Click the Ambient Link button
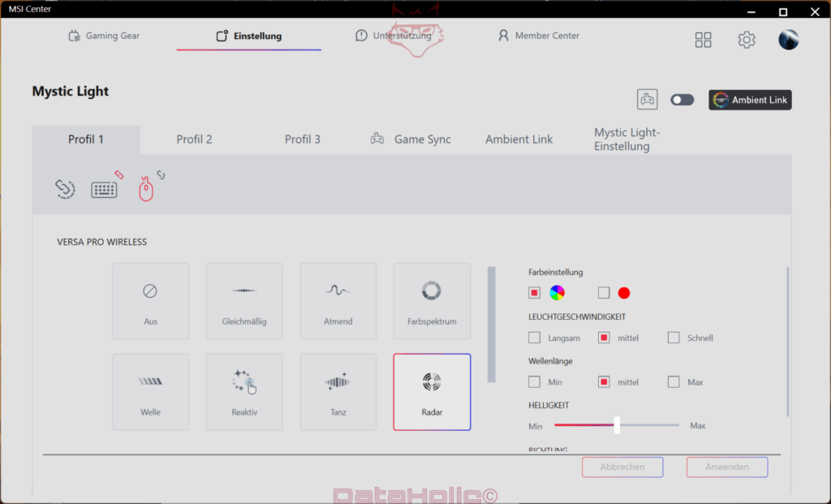Screen dimensions: 831x504 pos(750,100)
